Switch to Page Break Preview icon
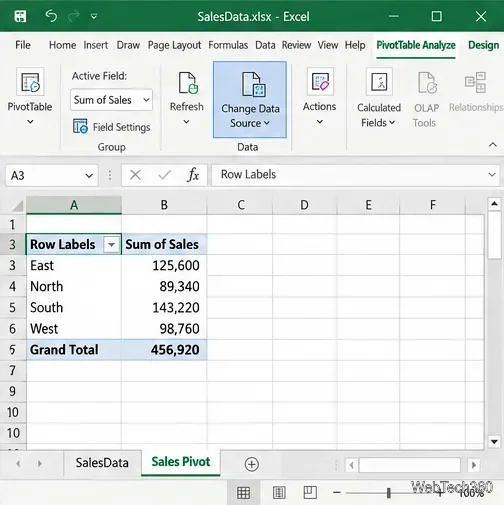The width and height of the screenshot is (504, 505). click(310, 492)
